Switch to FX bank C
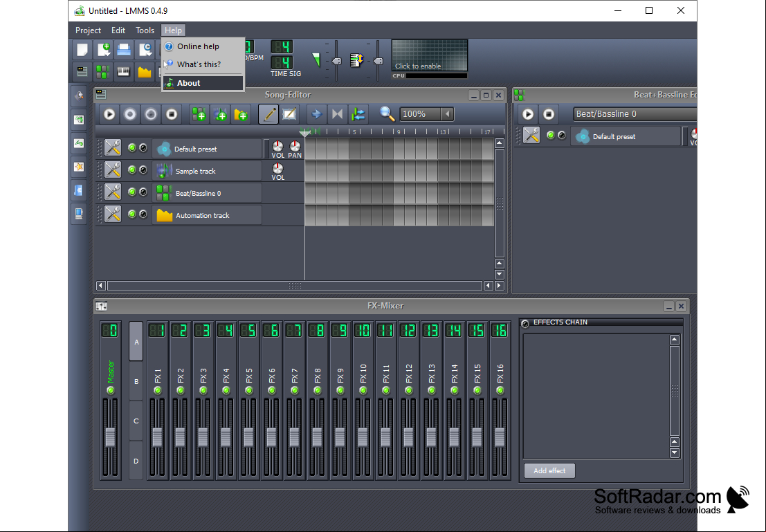 [x=136, y=421]
